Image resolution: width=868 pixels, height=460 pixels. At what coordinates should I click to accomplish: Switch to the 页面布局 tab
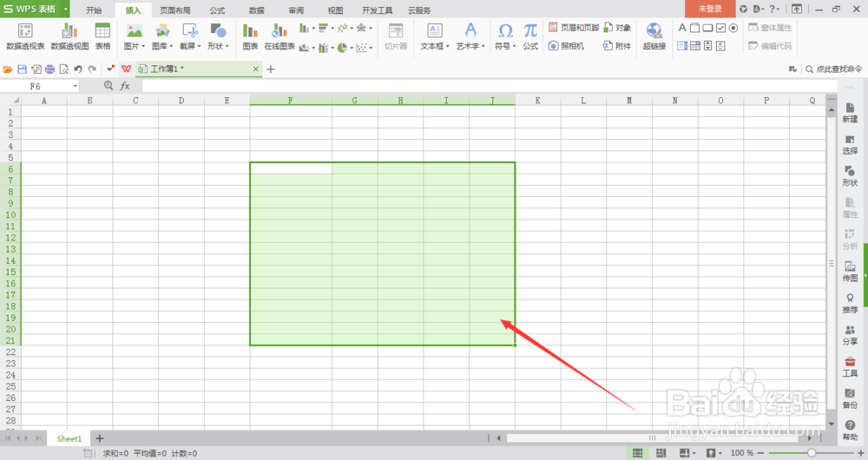coord(175,10)
